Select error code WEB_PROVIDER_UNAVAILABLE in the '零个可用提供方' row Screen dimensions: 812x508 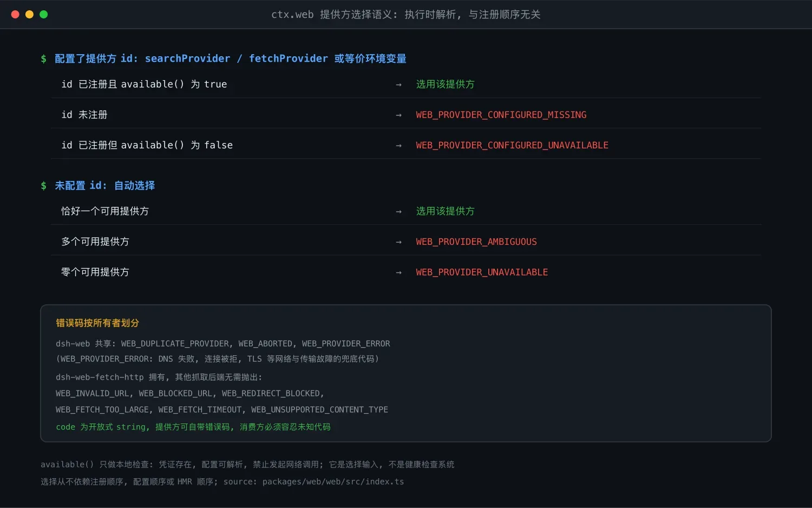click(482, 272)
